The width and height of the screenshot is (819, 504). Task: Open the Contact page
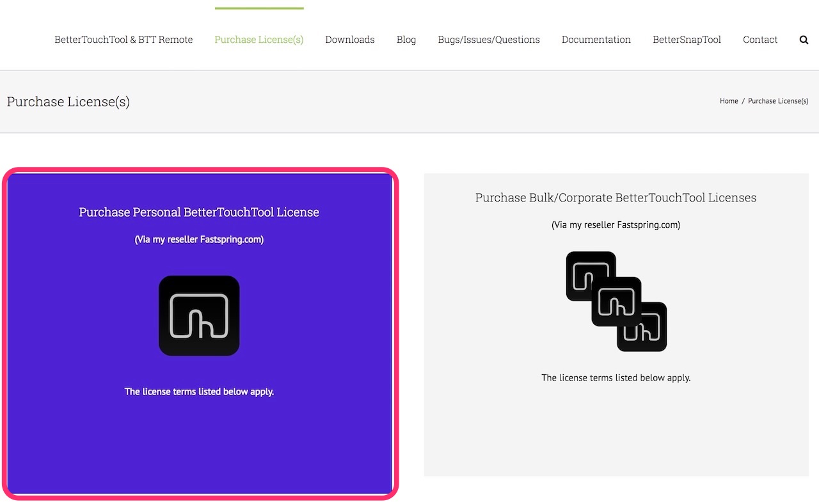tap(760, 40)
